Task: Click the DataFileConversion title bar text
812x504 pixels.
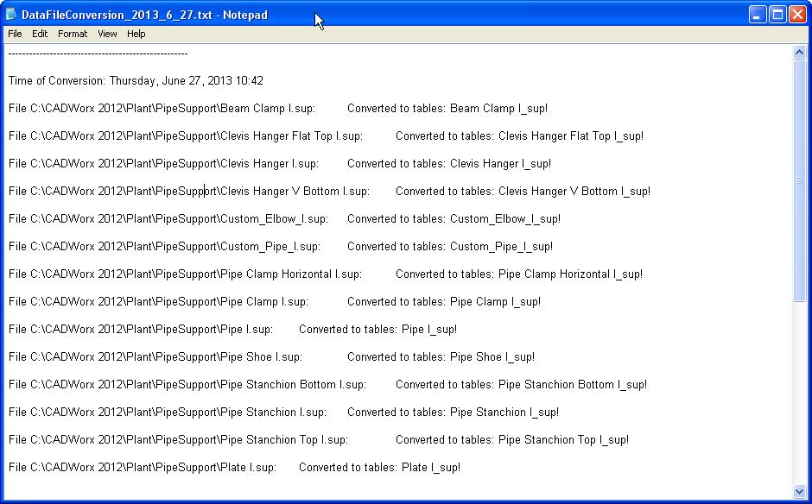Action: click(x=144, y=15)
